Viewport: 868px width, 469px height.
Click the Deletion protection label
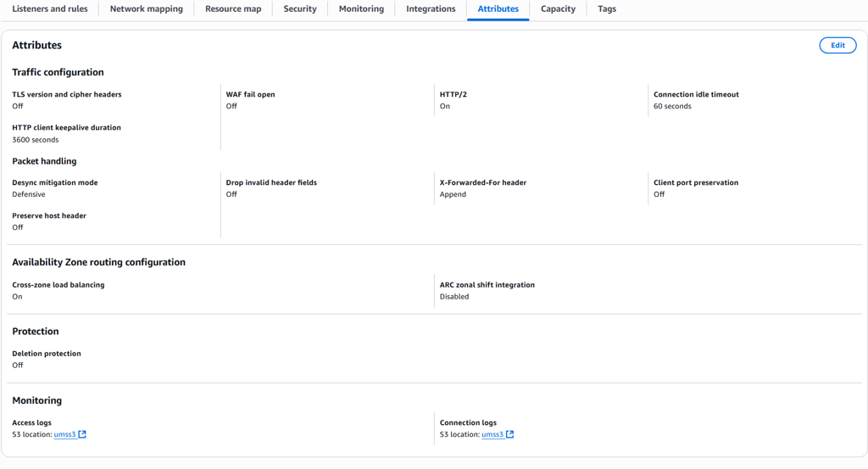pos(47,354)
